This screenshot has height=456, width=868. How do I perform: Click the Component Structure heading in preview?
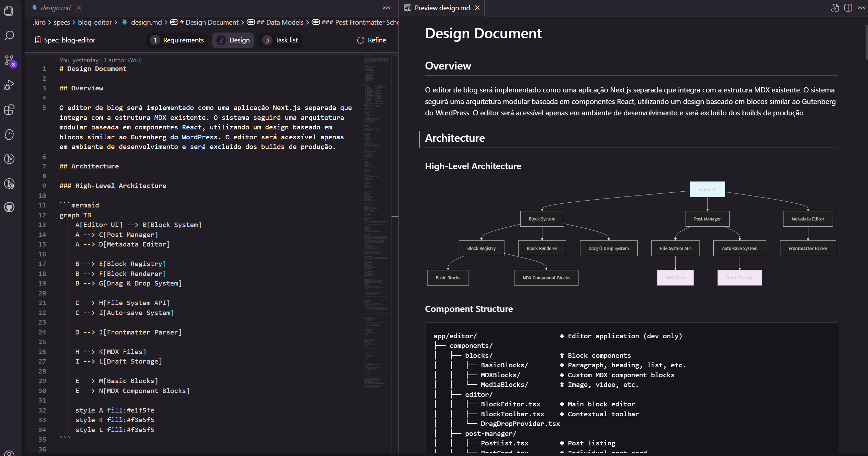click(469, 309)
